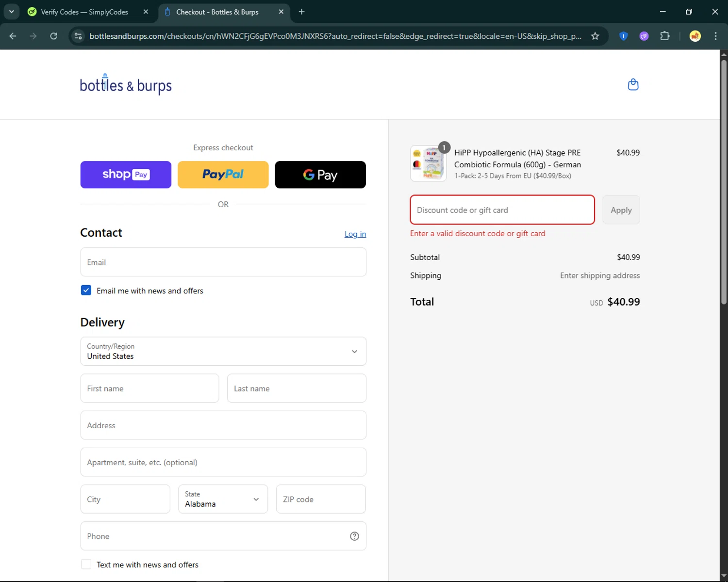
Task: Click the Apartment, suite, etc. field
Action: 223,462
